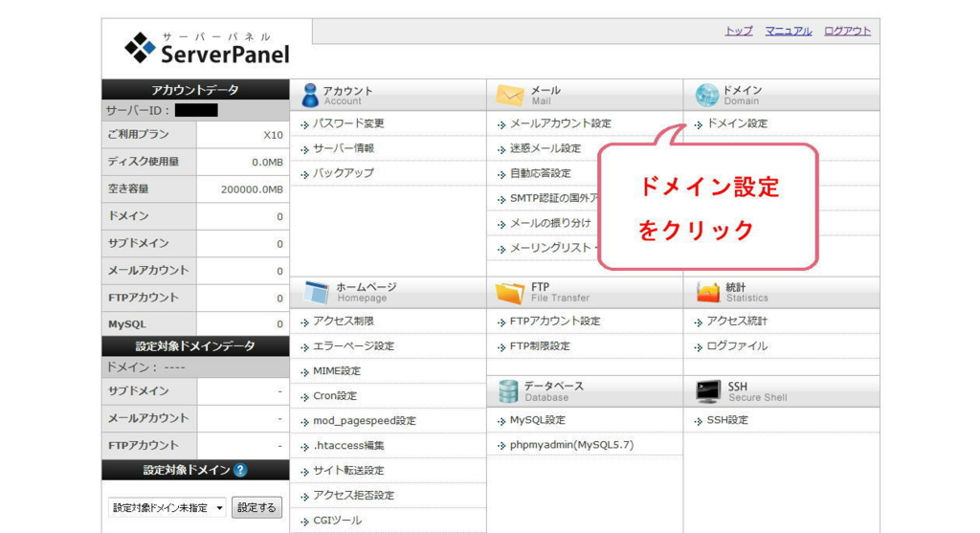Open 迷惑メール設定
The width and height of the screenshot is (980, 533).
[545, 148]
